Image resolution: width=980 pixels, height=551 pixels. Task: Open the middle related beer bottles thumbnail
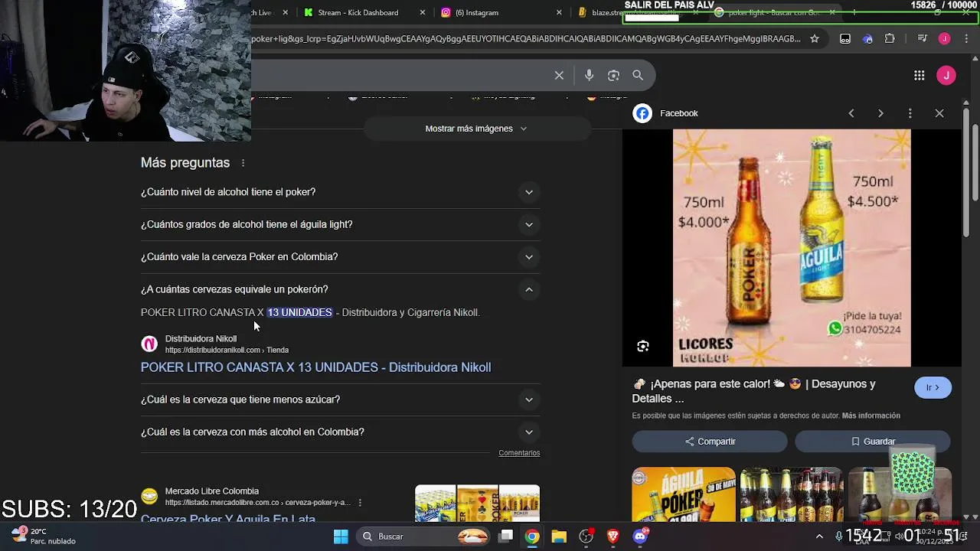[792, 494]
